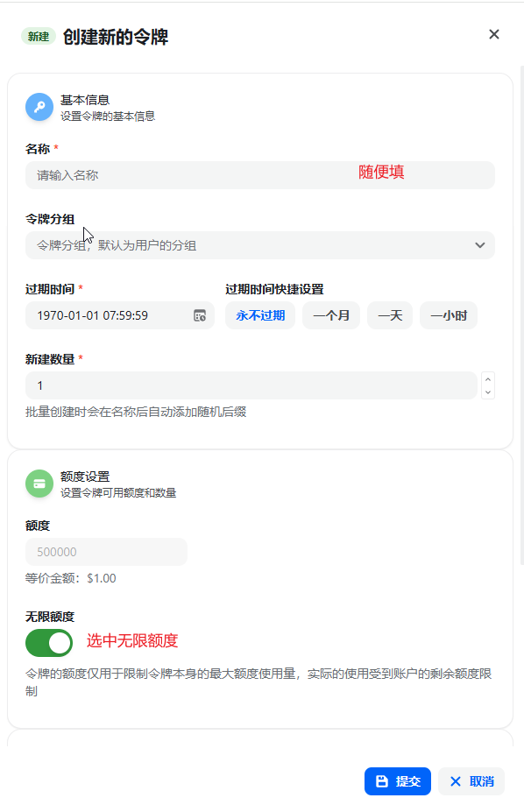Image resolution: width=524 pixels, height=812 pixels.
Task: Click the 批量创建时会在名称后自动添加随机后缀 hint
Action: pos(136,413)
